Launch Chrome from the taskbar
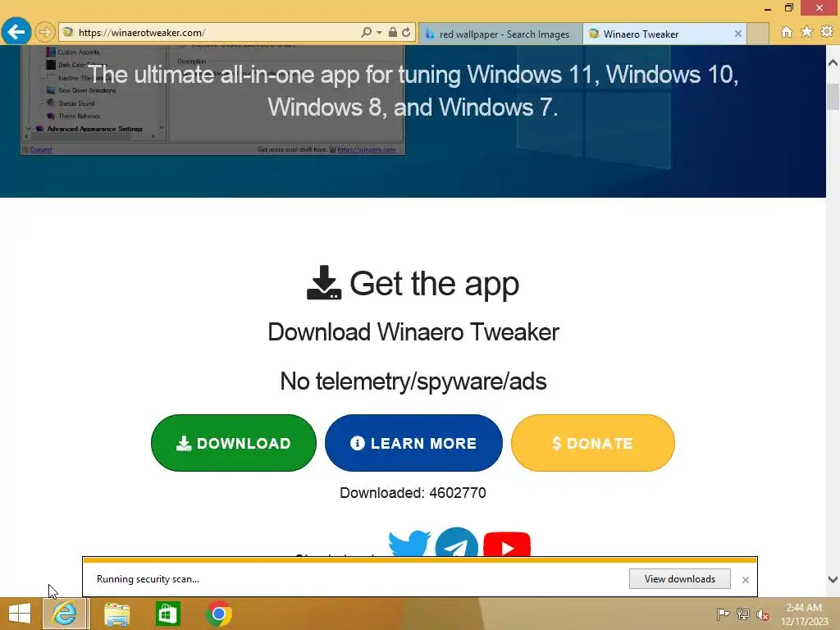Image resolution: width=840 pixels, height=630 pixels. click(218, 614)
